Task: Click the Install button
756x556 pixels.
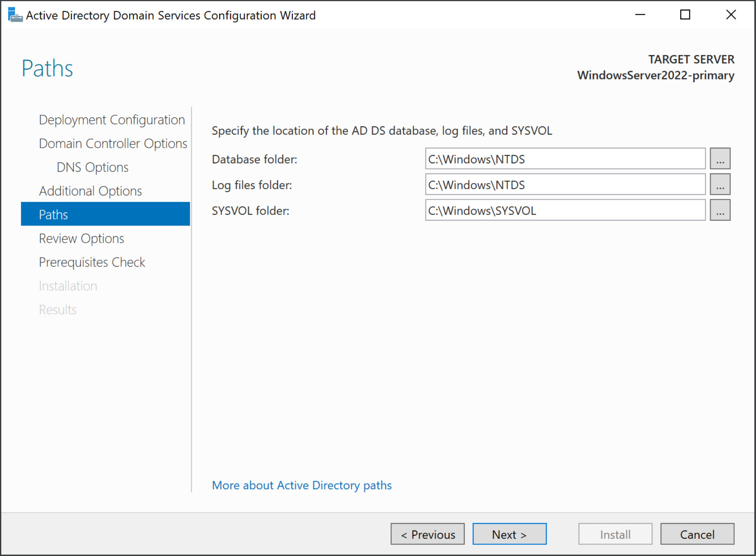Action: click(x=615, y=534)
